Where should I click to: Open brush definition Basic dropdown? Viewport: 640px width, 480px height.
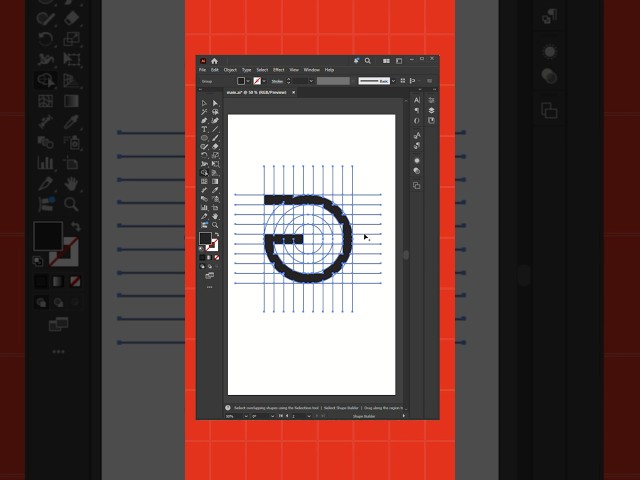pyautogui.click(x=393, y=81)
